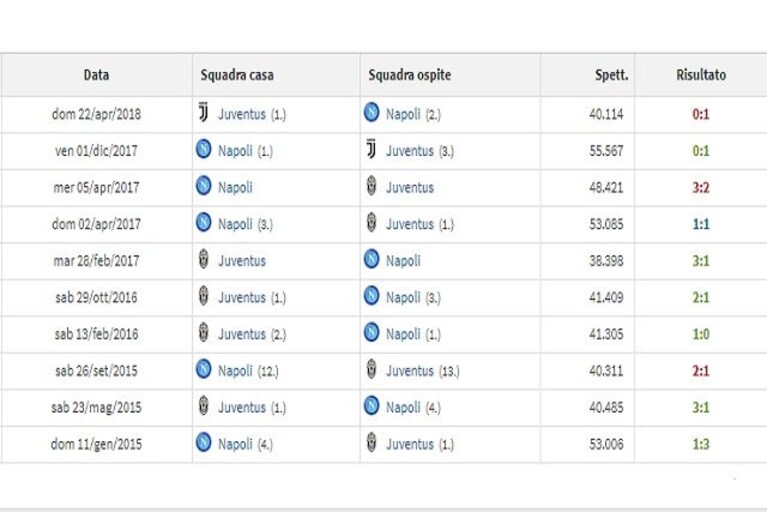Open the 1:3 result of the 11/gen/2015 match
The height and width of the screenshot is (512, 767).
coord(700,445)
